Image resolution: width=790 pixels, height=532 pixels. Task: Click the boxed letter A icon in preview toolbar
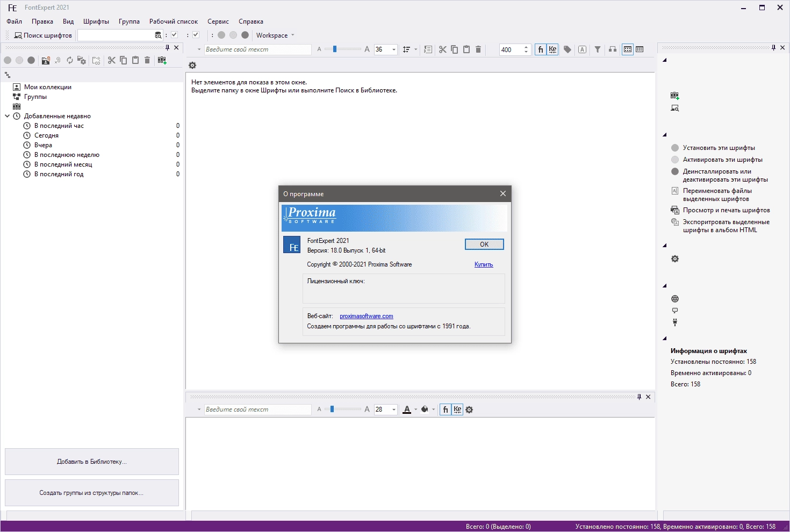point(583,49)
